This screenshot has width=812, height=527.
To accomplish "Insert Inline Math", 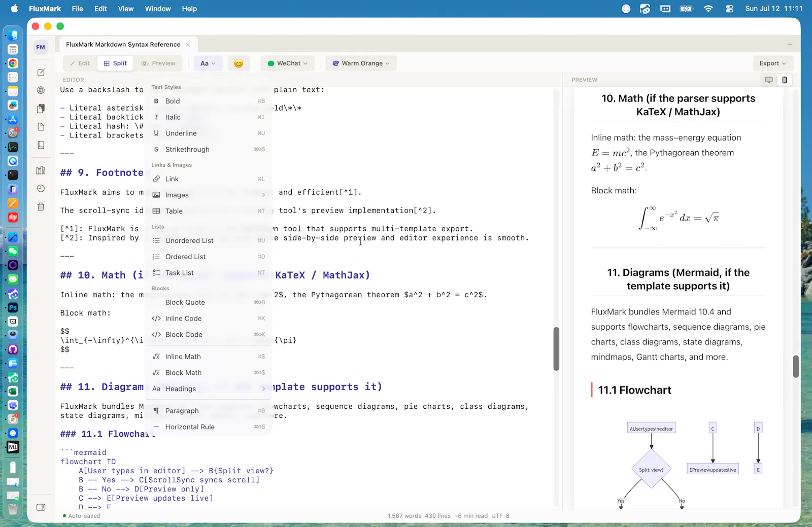I will (209, 357).
